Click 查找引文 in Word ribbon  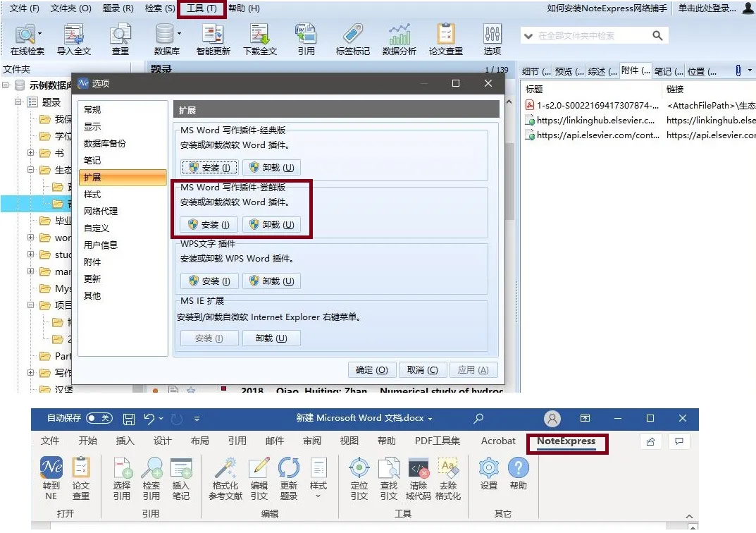(x=389, y=478)
